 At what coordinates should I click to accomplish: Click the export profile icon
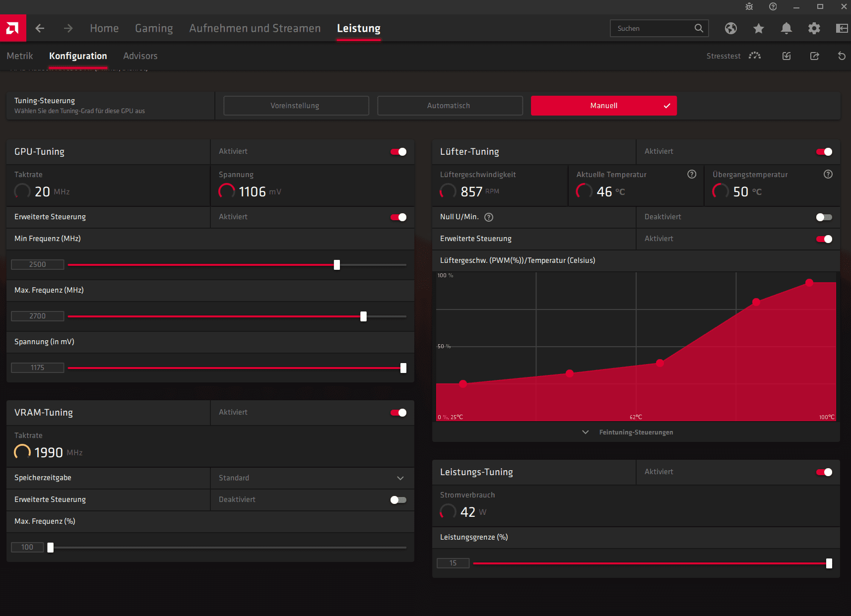814,56
